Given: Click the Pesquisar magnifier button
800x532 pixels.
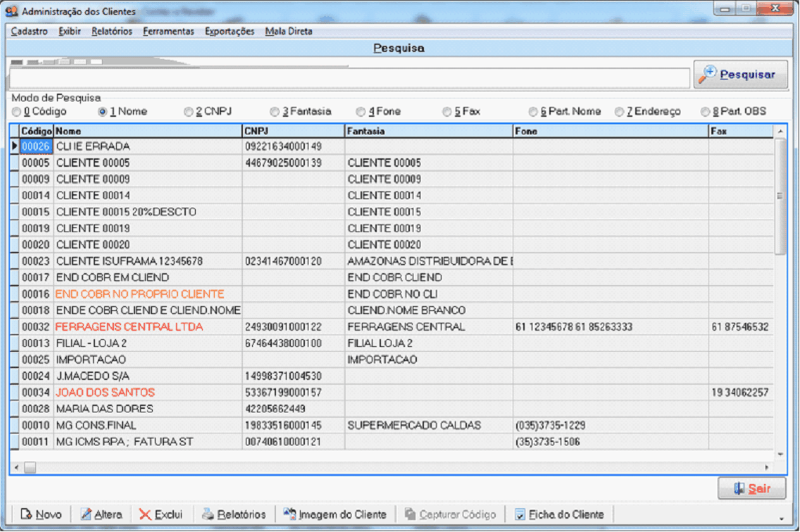Looking at the screenshot, I should tap(740, 75).
